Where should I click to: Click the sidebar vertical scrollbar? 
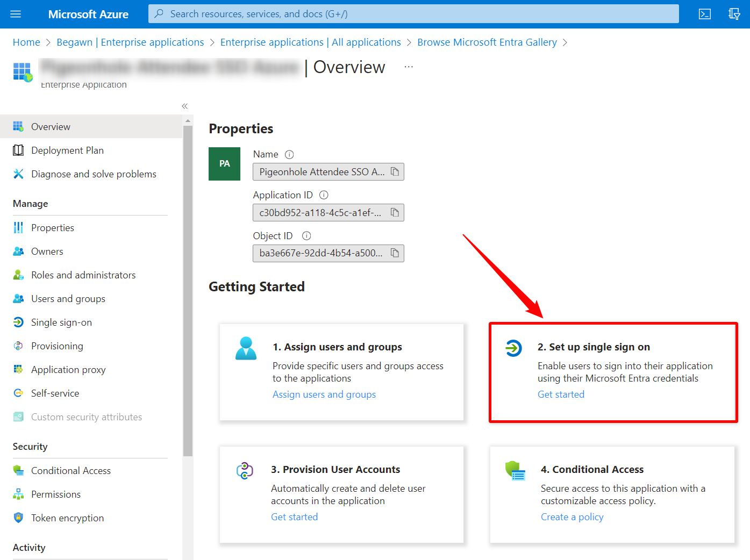[188, 290]
